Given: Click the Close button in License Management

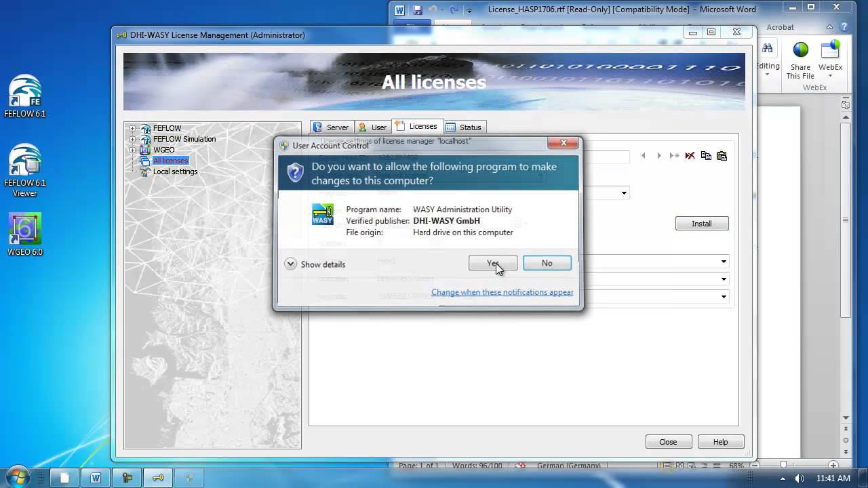Looking at the screenshot, I should [668, 442].
